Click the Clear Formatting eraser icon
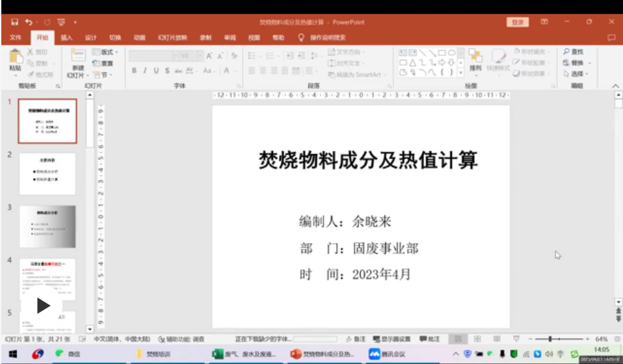The width and height of the screenshot is (623, 364). 234,56
